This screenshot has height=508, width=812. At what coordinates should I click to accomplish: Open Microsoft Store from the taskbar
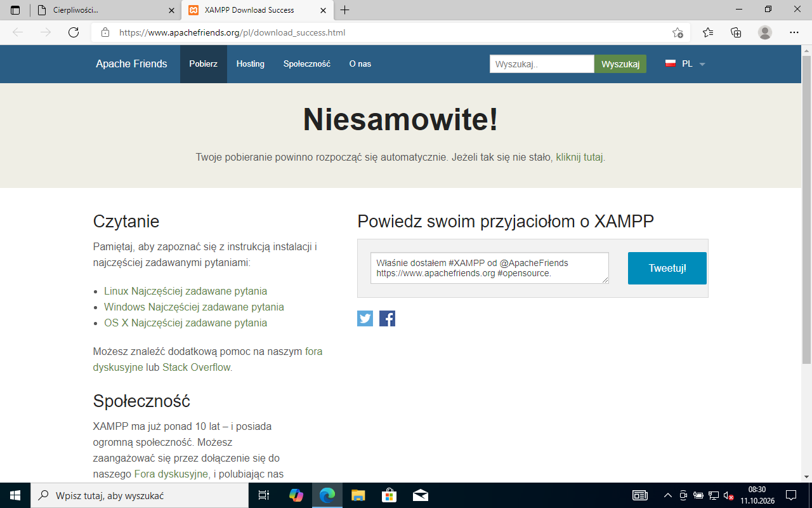pyautogui.click(x=390, y=495)
